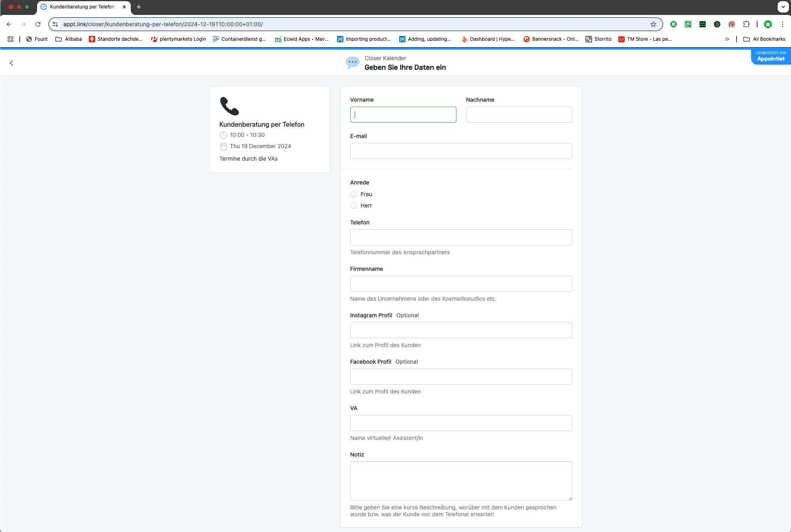Open the apps grid icon in the bookmarks bar
This screenshot has width=791, height=532.
tap(10, 39)
